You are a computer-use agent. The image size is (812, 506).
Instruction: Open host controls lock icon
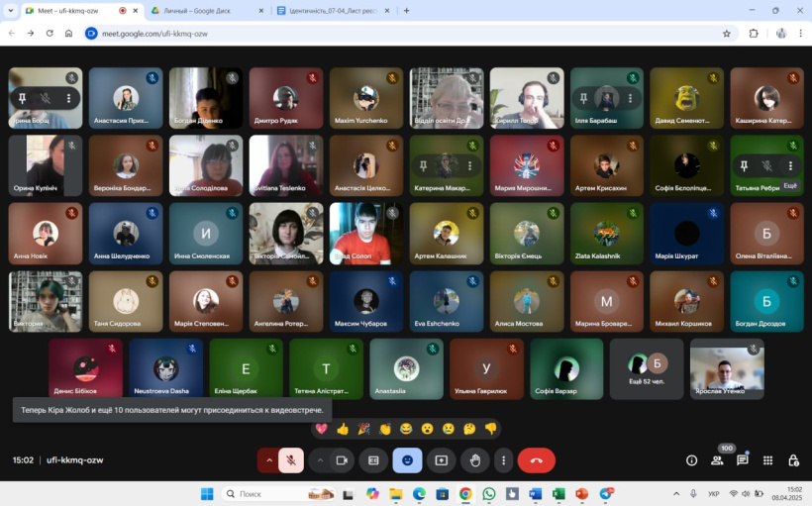pos(793,460)
